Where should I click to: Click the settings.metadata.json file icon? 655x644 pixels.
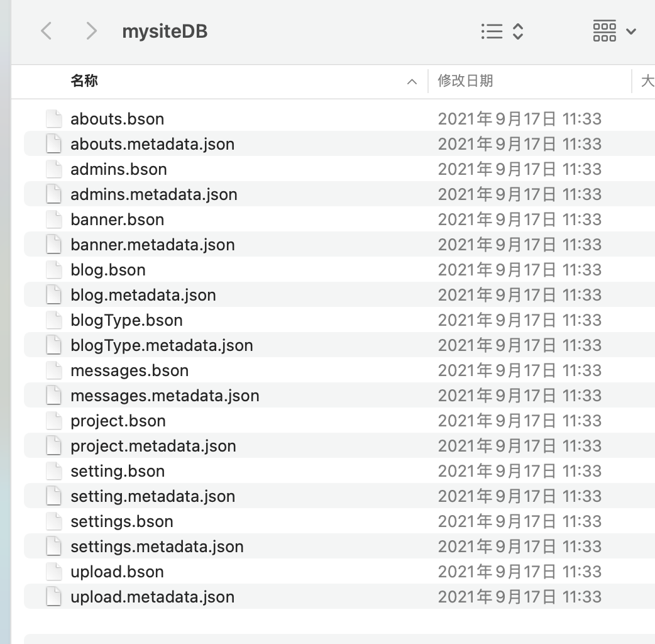pos(54,547)
